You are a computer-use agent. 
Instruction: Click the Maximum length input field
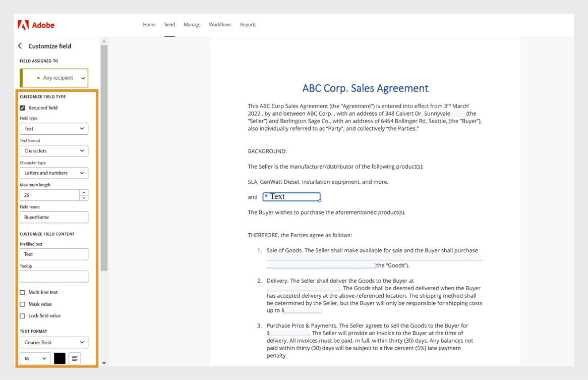tap(49, 195)
